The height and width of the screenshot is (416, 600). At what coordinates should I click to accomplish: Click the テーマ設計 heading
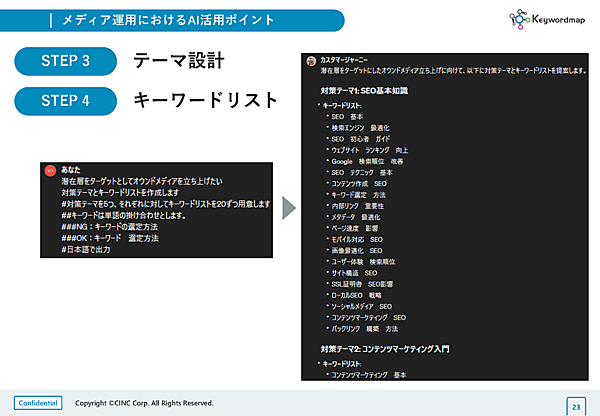(178, 62)
